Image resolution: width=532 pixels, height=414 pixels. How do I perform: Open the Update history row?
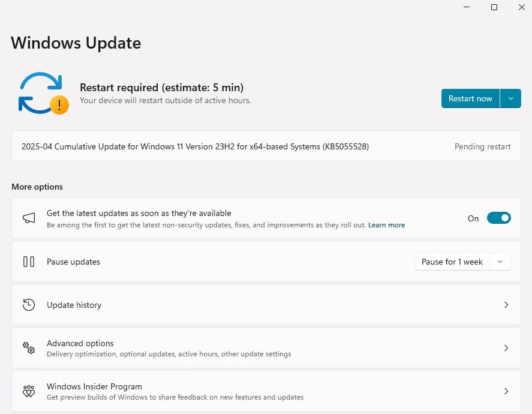266,305
